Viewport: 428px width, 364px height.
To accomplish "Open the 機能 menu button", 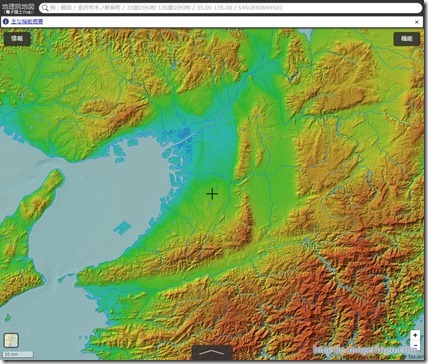I will pyautogui.click(x=406, y=39).
